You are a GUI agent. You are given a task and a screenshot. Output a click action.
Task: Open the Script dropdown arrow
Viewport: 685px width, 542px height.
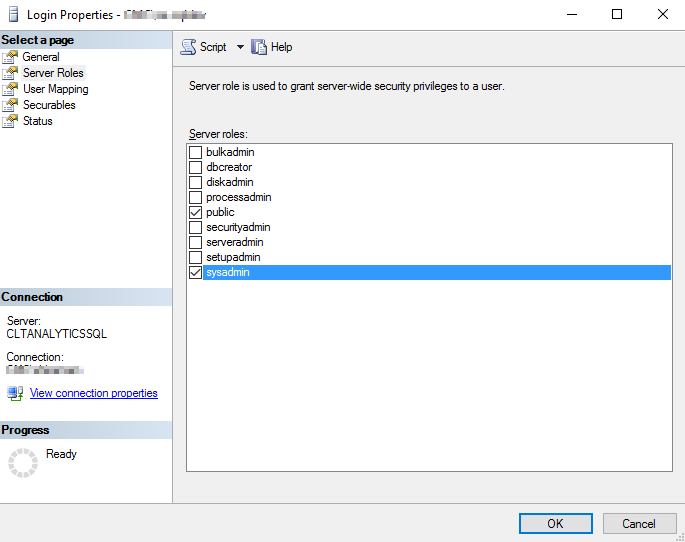coord(240,47)
